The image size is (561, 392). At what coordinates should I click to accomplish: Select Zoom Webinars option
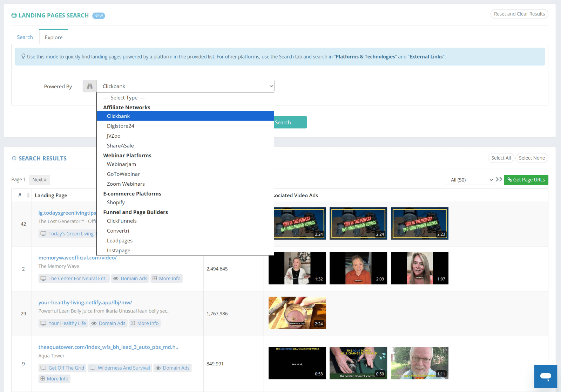185,184
